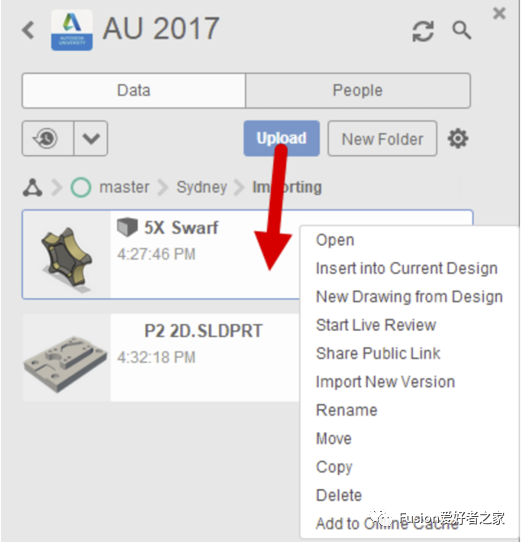Choose Insert into Current Design
Viewport: 521px width, 542px height.
click(407, 268)
